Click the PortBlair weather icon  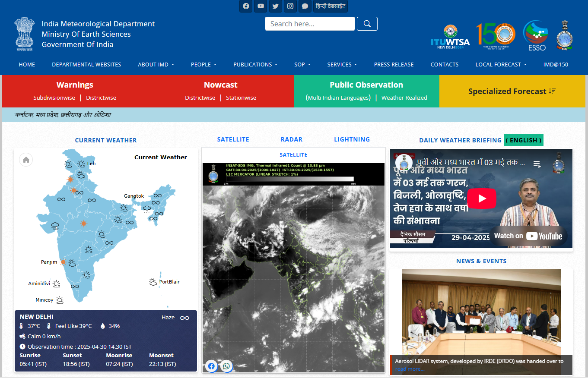click(153, 282)
